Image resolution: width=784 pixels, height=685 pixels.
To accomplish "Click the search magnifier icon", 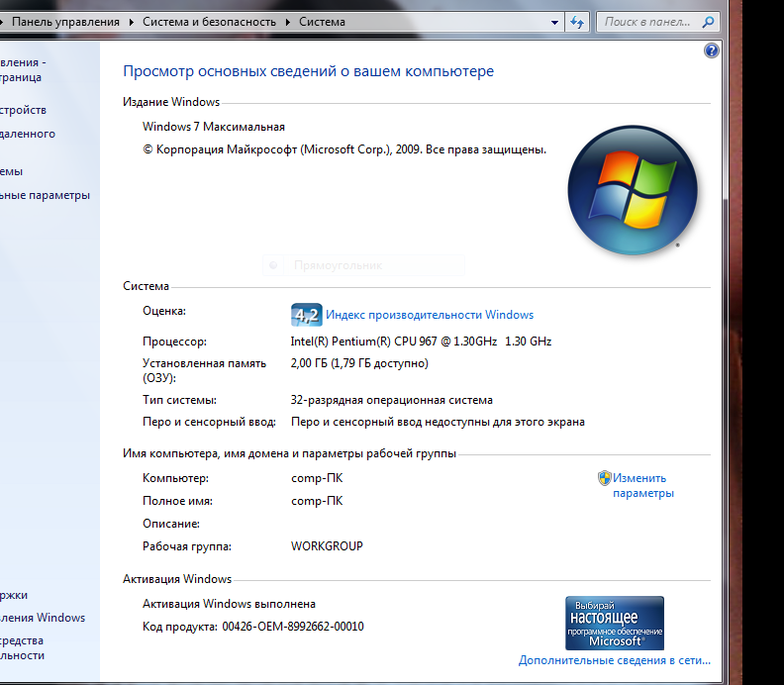I will click(708, 22).
